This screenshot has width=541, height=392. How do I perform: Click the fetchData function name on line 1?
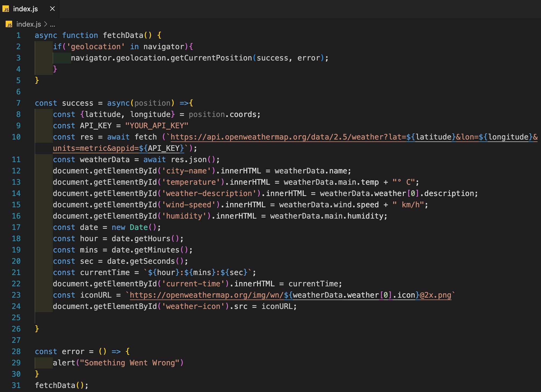123,35
